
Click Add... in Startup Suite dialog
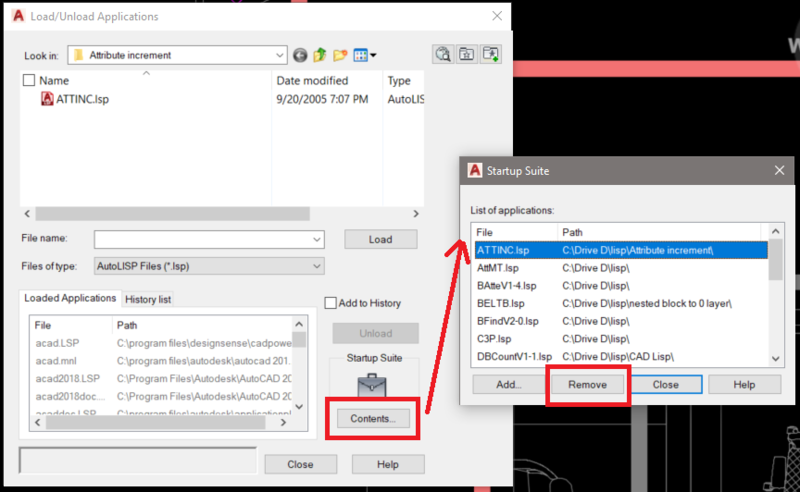509,384
